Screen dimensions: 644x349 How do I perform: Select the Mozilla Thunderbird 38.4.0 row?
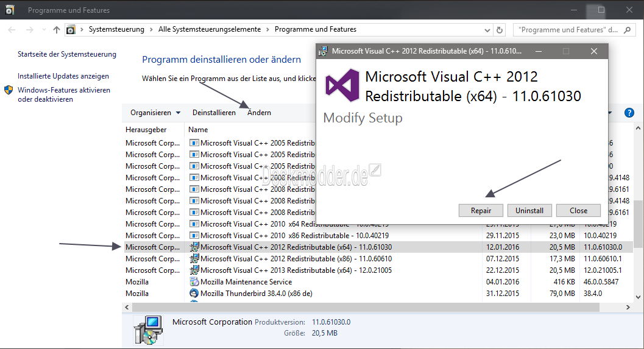[378, 293]
